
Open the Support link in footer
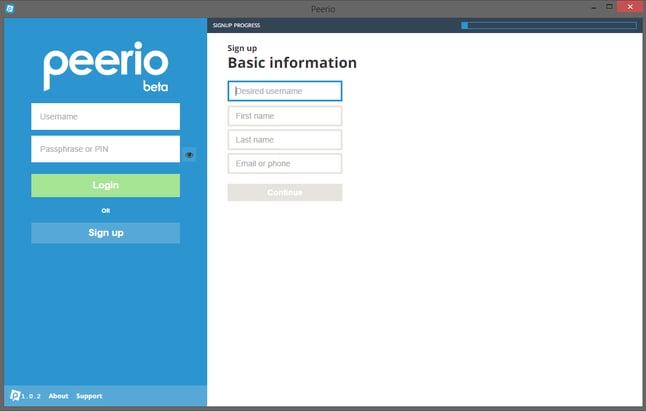89,396
